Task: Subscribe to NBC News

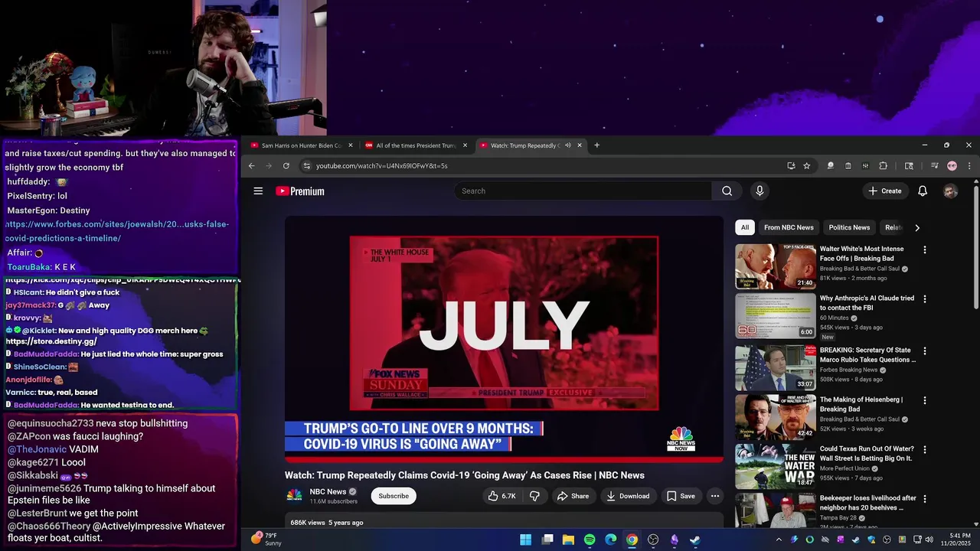Action: (x=394, y=496)
